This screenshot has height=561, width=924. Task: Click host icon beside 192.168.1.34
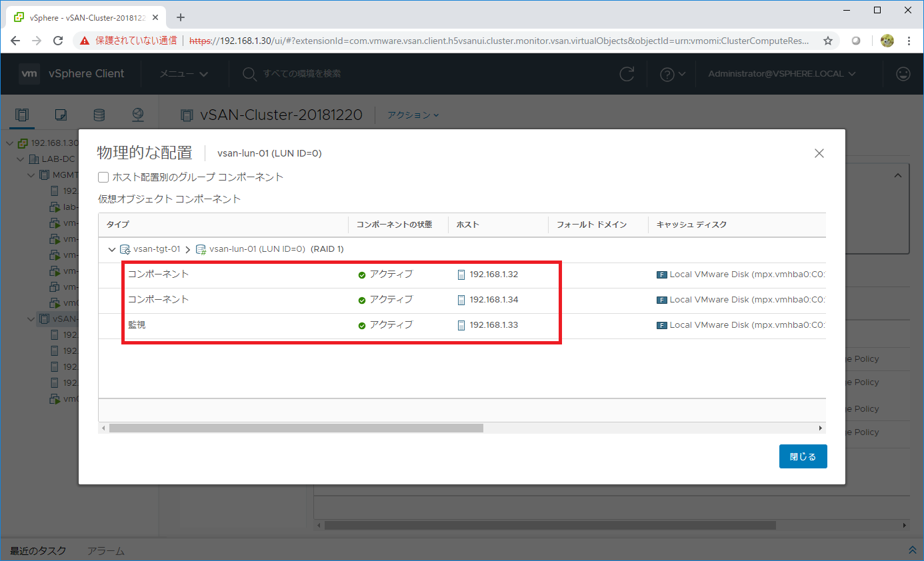[461, 300]
